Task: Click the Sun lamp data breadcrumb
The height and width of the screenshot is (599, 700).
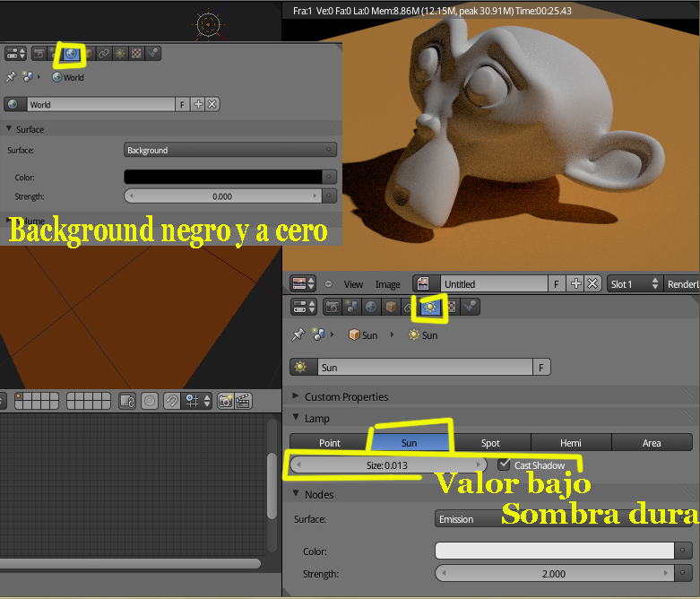Action: pyautogui.click(x=423, y=335)
